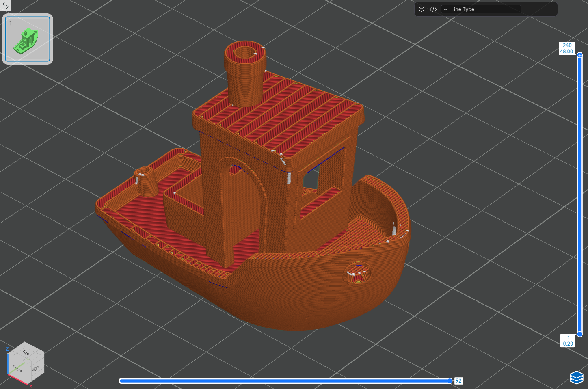Click the layers stack icon
The width and height of the screenshot is (588, 389).
click(x=576, y=377)
